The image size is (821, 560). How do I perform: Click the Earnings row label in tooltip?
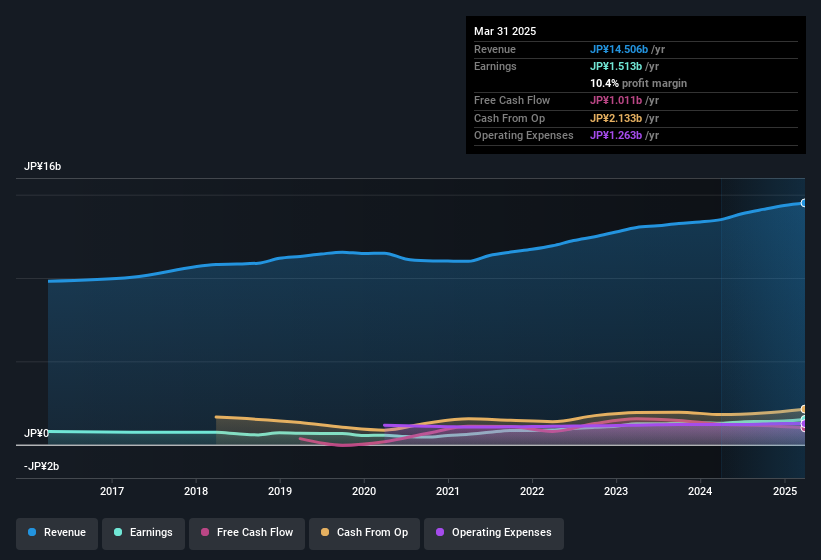tap(495, 66)
